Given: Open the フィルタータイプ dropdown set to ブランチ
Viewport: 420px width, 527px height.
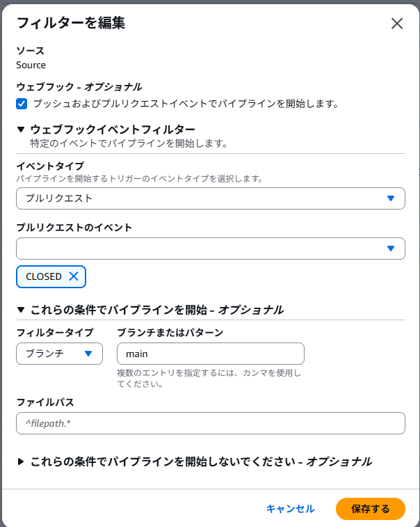Looking at the screenshot, I should (59, 354).
